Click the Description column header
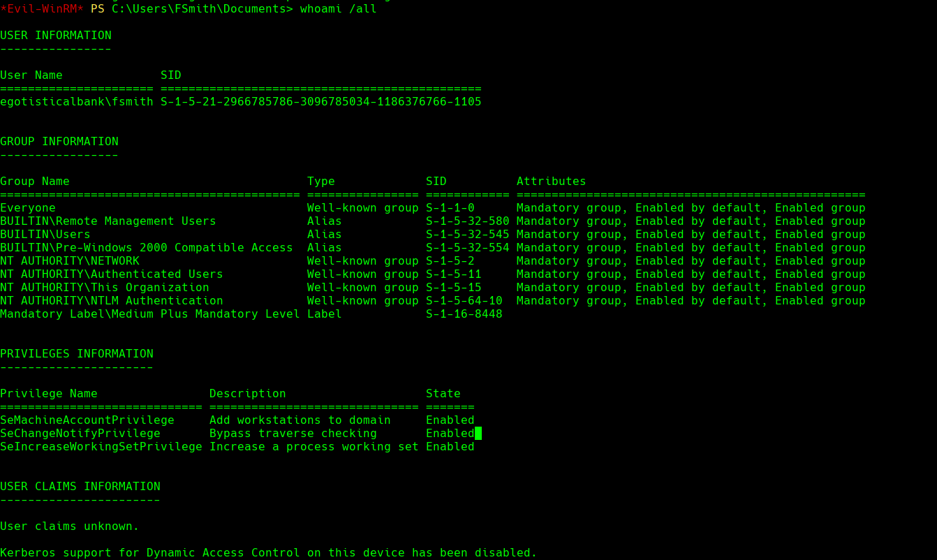Screen dimensions: 937x560 248,393
